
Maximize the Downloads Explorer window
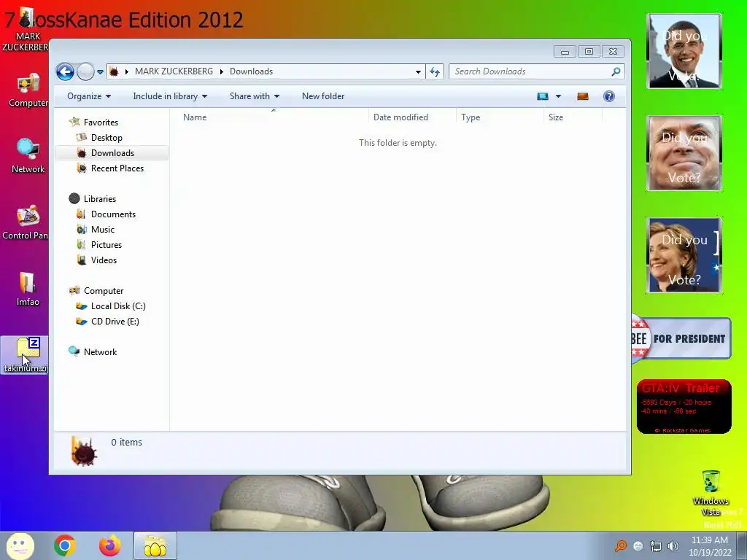point(589,52)
